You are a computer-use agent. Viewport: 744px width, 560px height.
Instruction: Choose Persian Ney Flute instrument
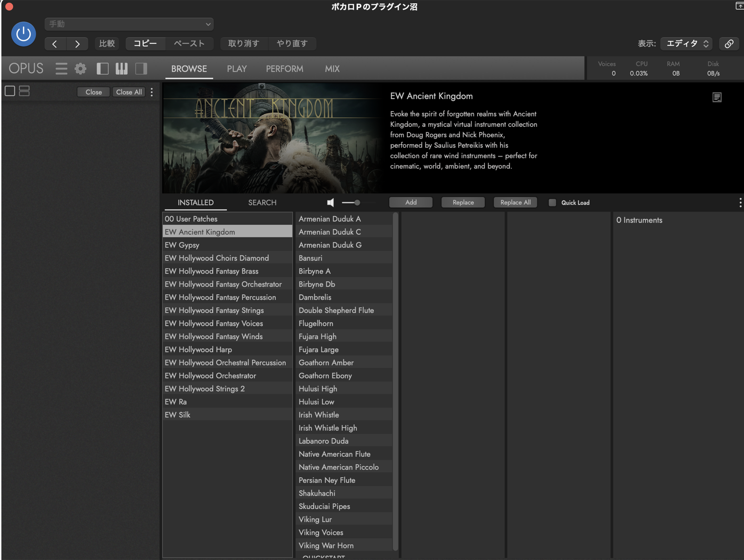click(344, 480)
